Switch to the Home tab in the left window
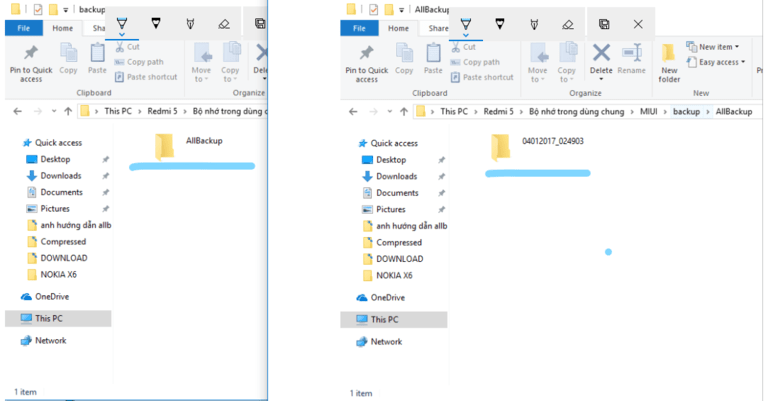 pyautogui.click(x=63, y=28)
